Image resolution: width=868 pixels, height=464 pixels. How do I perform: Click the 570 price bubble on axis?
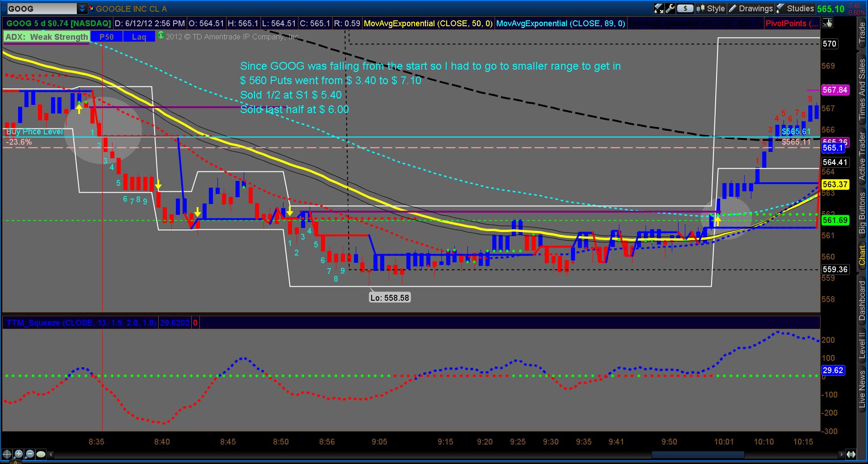tap(829, 44)
